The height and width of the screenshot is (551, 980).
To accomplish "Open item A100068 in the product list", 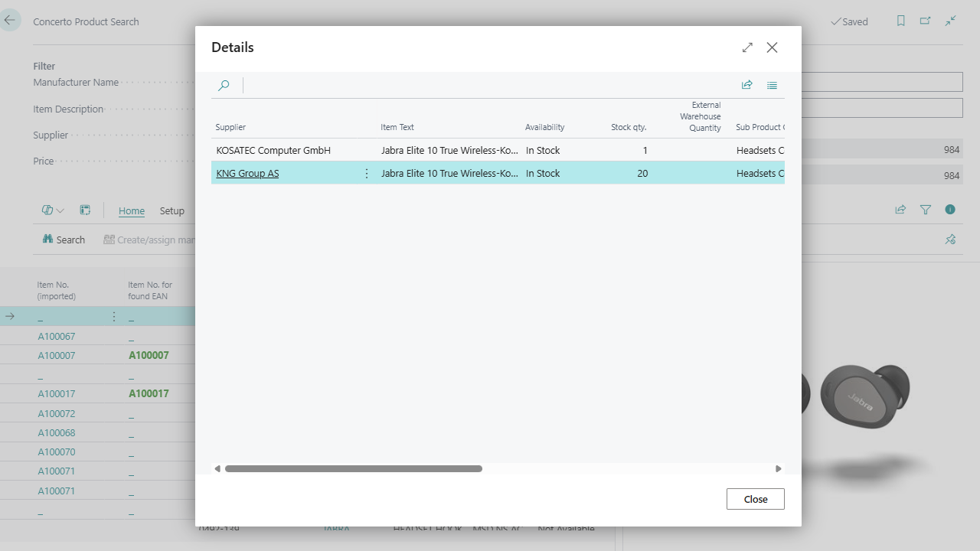I will 57,433.
